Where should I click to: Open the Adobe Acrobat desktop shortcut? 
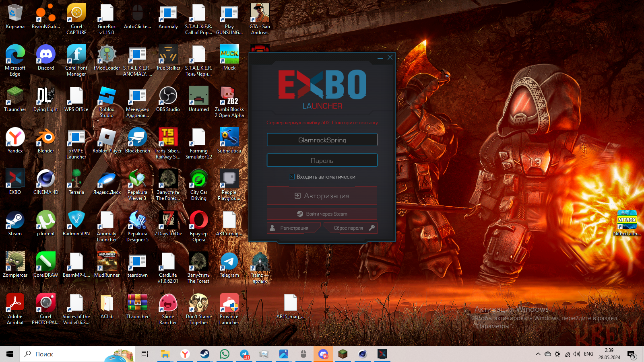click(15, 309)
